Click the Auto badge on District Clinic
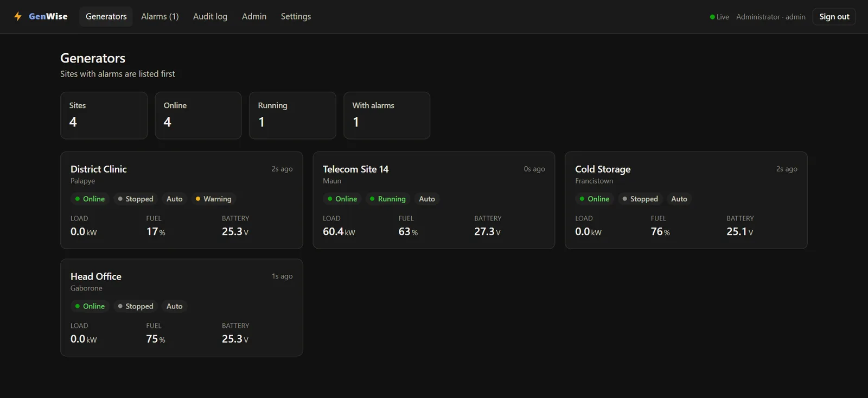The height and width of the screenshot is (398, 868). point(175,199)
